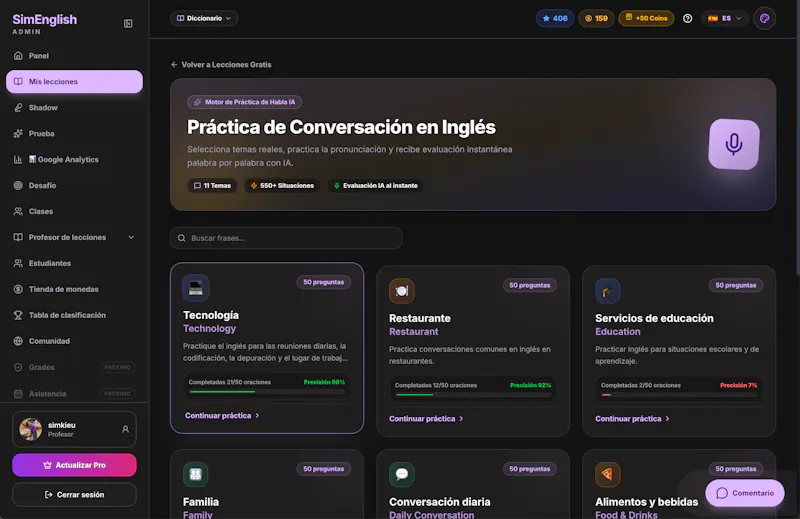The height and width of the screenshot is (519, 800).
Task: Click the Conversación diaria speech bubble icon
Action: pos(402,475)
